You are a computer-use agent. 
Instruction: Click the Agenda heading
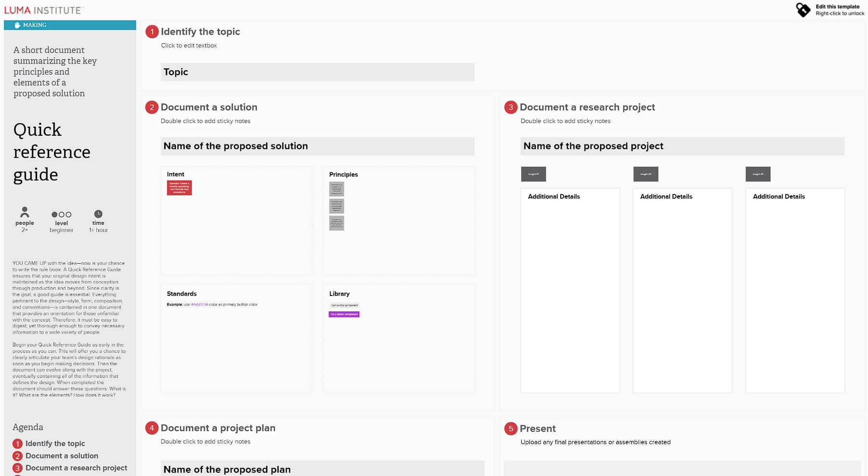pyautogui.click(x=27, y=427)
